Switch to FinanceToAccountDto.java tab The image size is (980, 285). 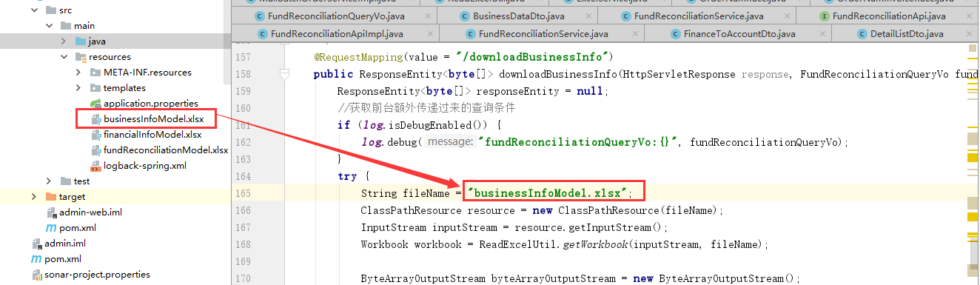738,34
